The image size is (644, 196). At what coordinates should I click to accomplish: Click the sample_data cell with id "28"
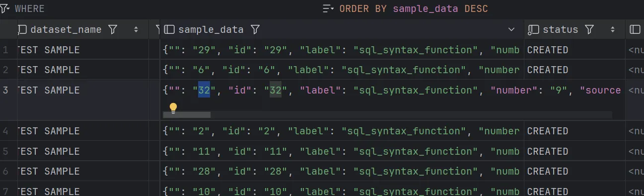(342, 171)
